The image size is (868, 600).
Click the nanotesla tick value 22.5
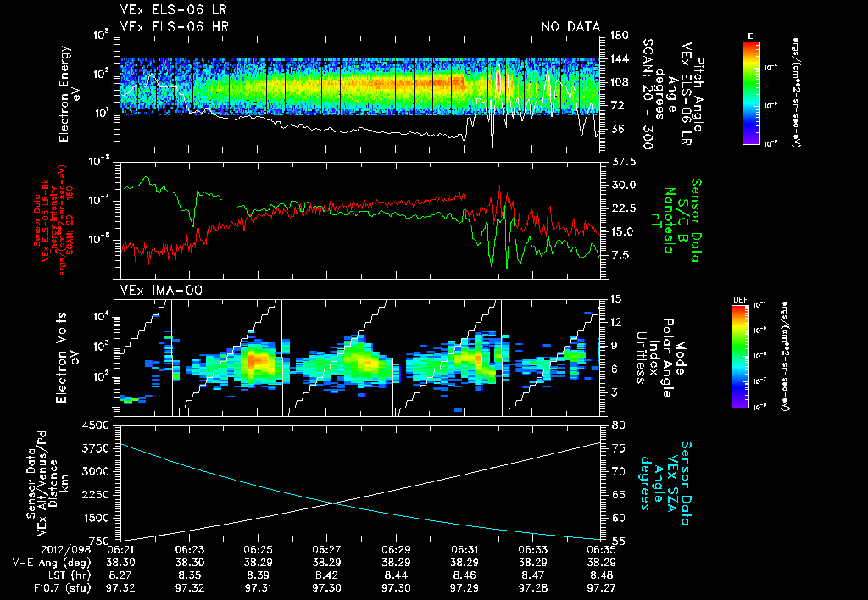tap(623, 208)
